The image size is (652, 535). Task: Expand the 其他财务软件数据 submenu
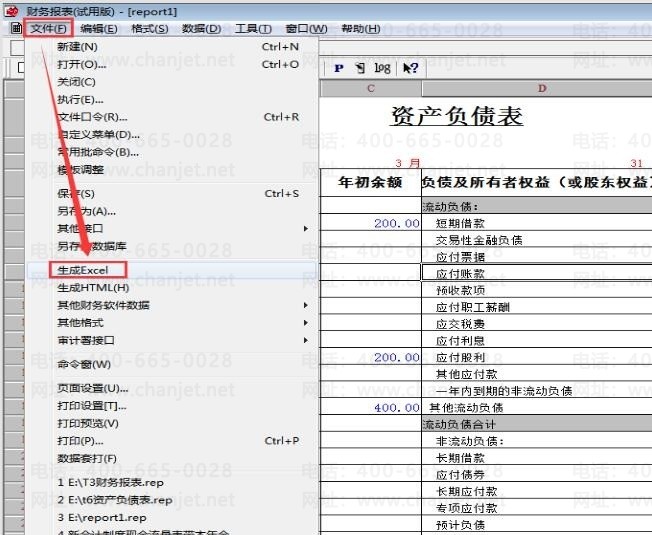[x=172, y=305]
